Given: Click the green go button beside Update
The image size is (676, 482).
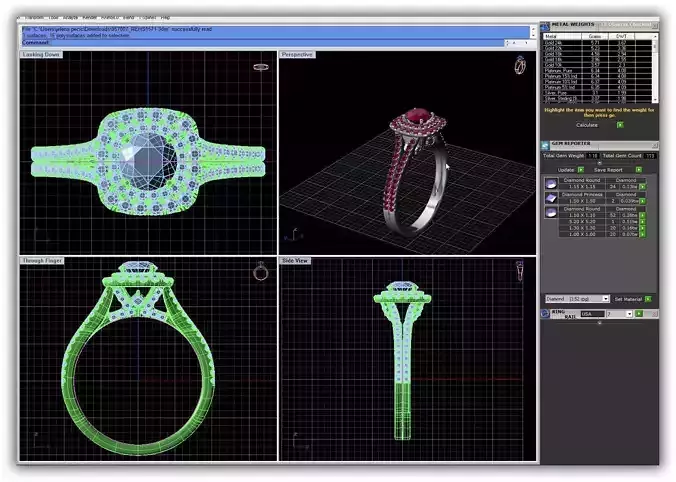Looking at the screenshot, I should point(580,170).
